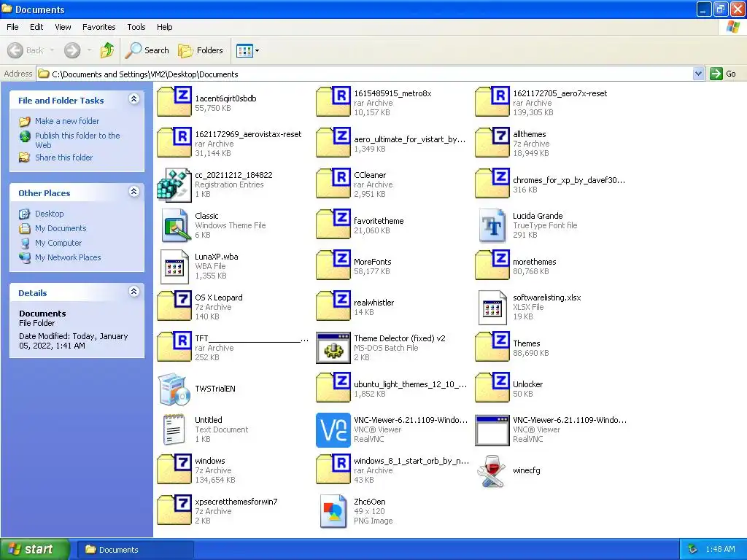Viewport: 747px width, 560px height.
Task: Open the View menu
Action: tap(63, 27)
